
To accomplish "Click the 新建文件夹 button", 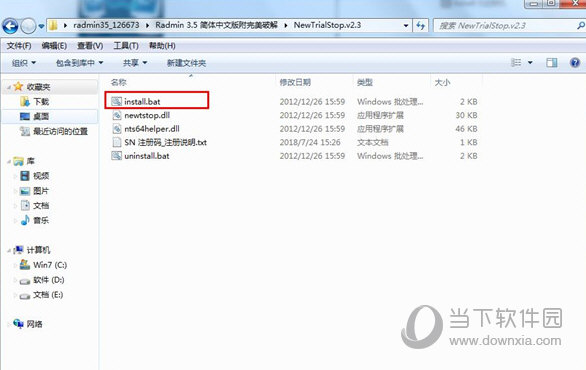I will click(186, 63).
